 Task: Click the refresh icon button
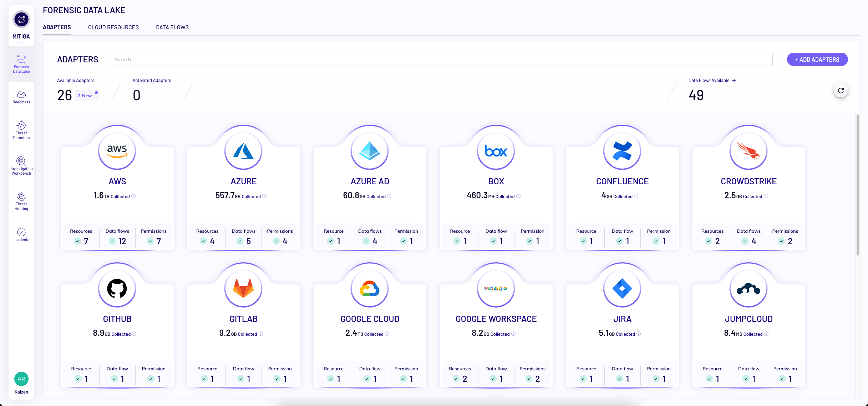tap(841, 91)
